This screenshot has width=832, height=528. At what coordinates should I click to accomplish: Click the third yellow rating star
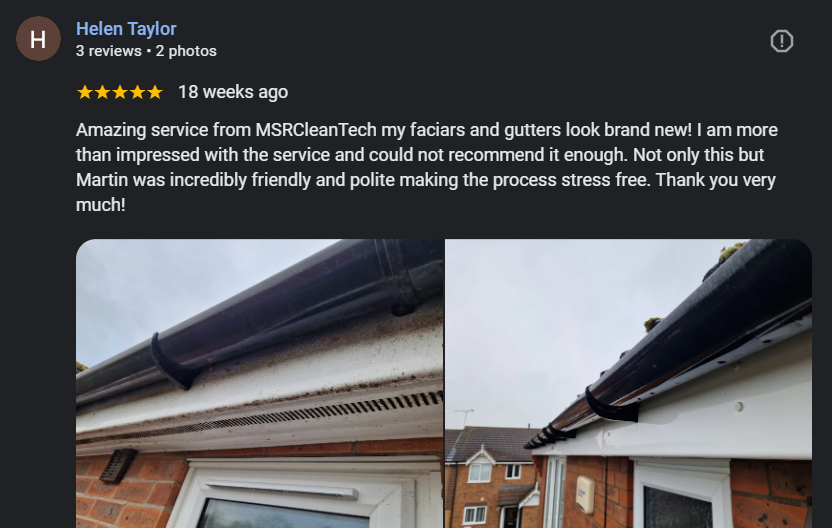point(119,92)
